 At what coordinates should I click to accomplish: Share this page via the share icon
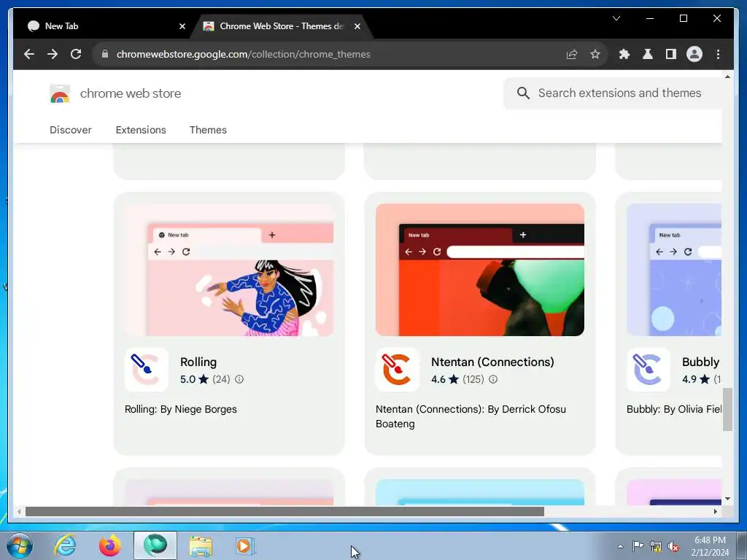click(572, 54)
